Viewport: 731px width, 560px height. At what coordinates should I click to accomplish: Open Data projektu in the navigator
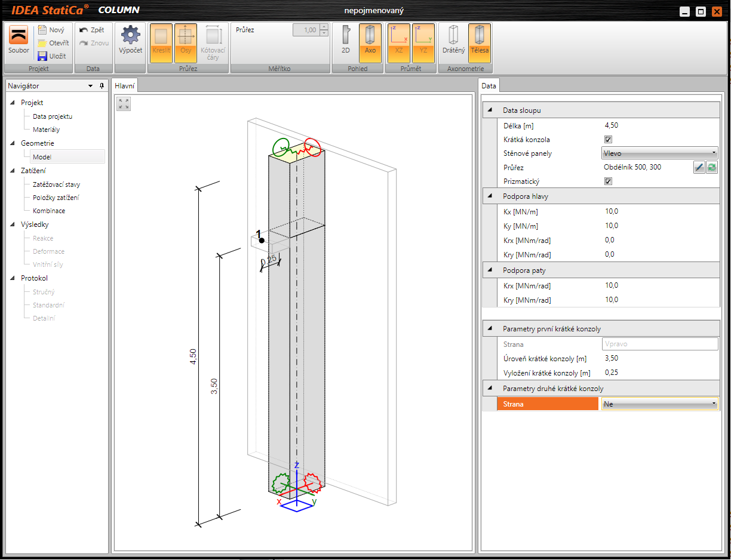[x=53, y=116]
